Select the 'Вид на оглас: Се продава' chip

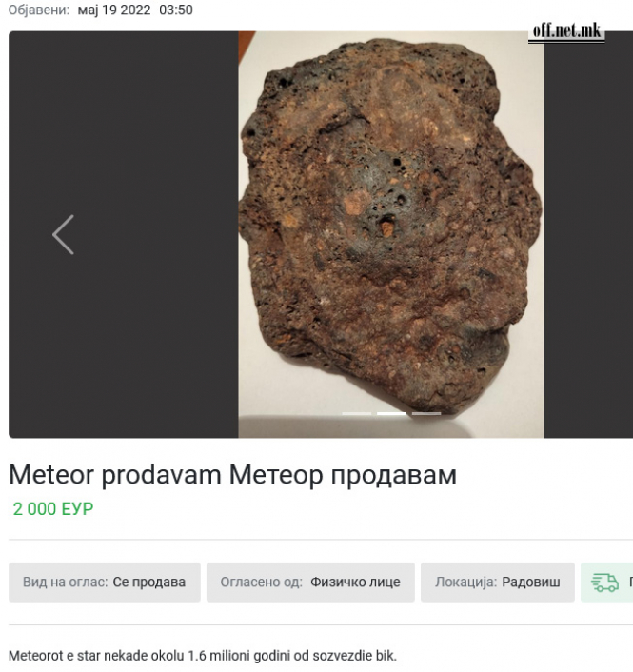(x=105, y=582)
